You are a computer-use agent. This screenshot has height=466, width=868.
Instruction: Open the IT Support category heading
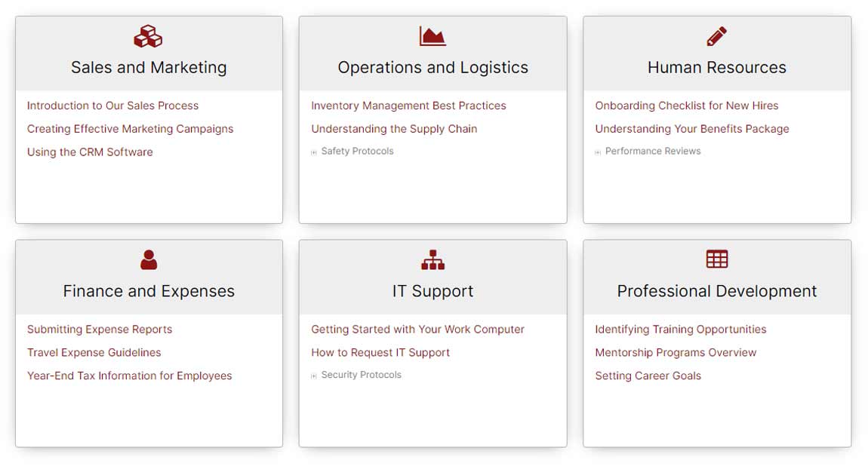pos(432,291)
